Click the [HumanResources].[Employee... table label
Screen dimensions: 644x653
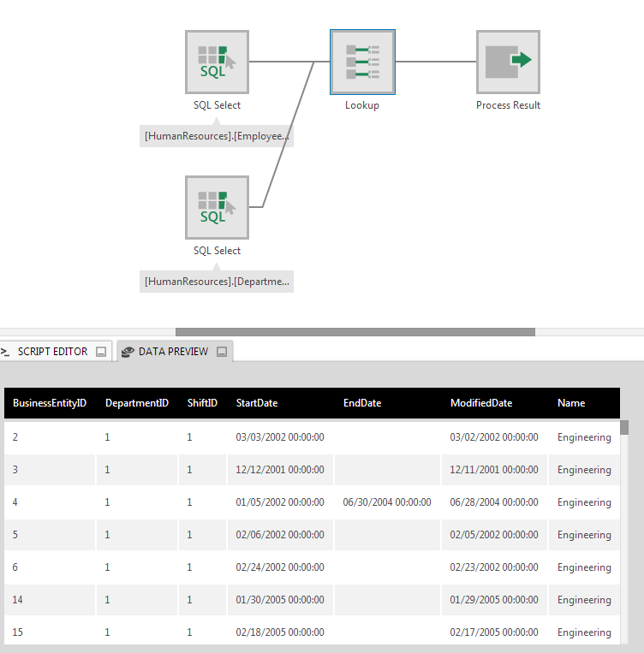point(217,136)
